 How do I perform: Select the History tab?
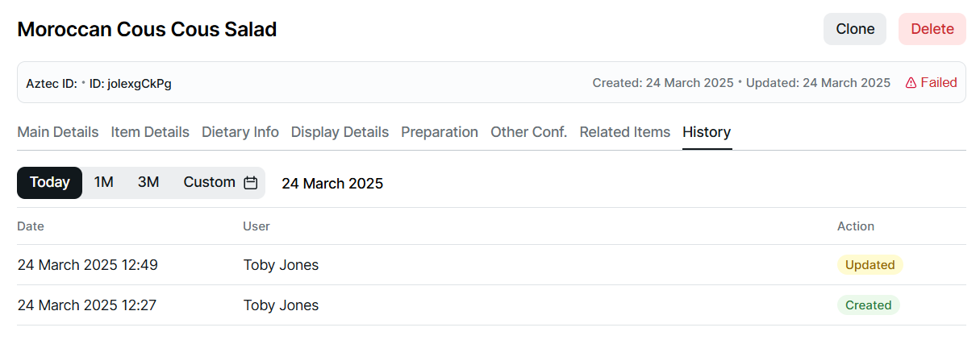[707, 132]
